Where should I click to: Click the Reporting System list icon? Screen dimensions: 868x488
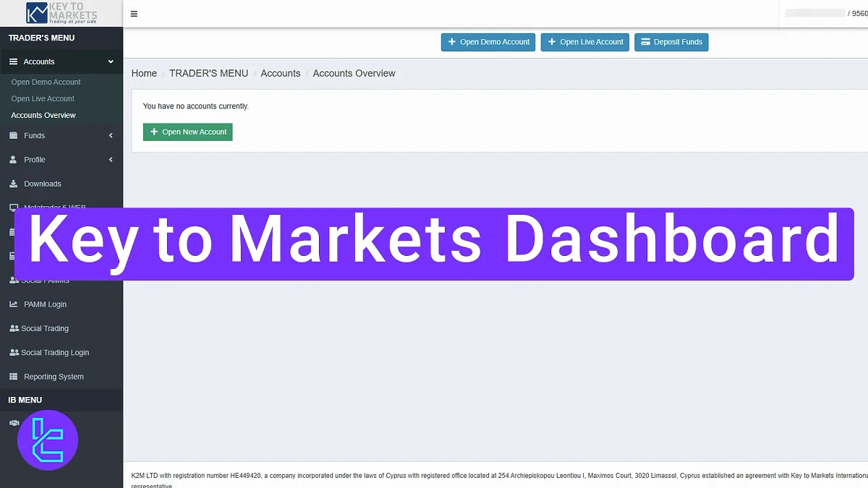pyautogui.click(x=14, y=376)
